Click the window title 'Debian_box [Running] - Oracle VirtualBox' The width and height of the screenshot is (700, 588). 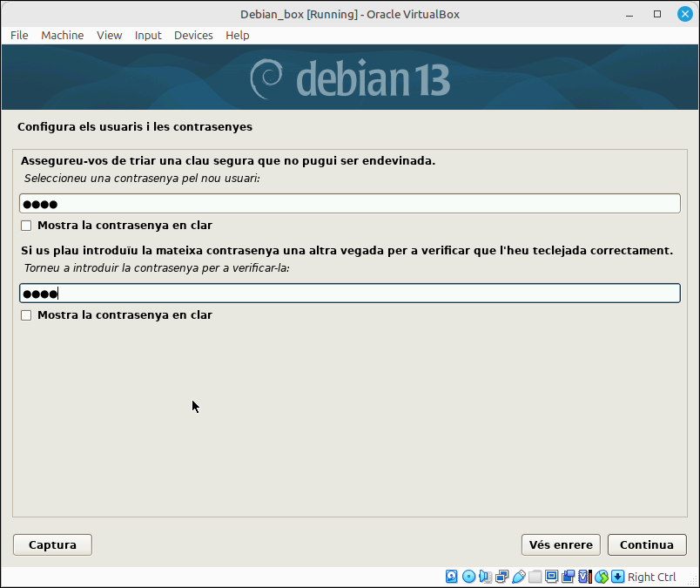pos(350,14)
